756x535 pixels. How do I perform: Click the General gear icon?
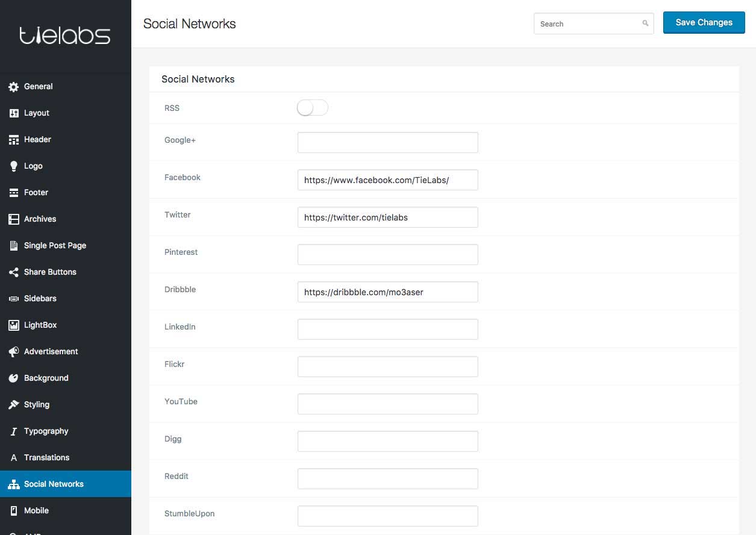tap(13, 87)
